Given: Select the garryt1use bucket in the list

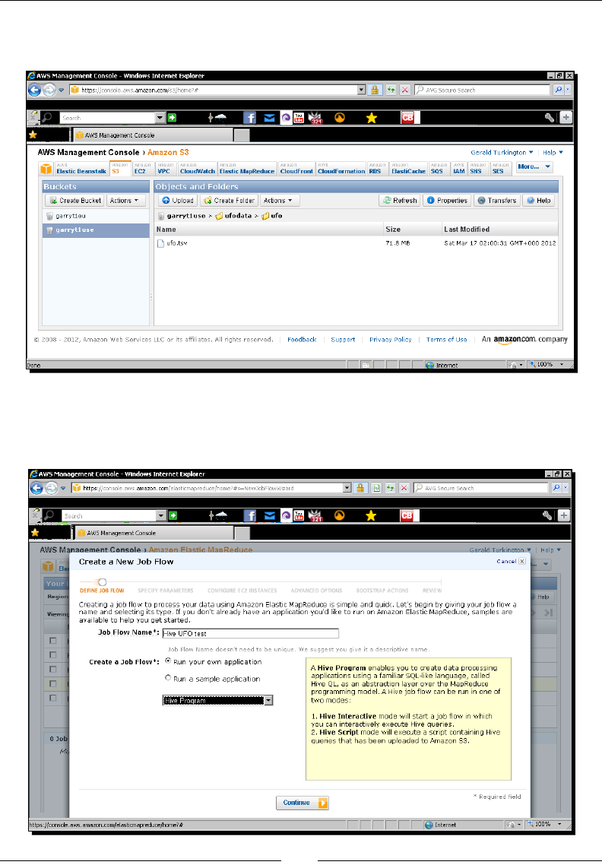Looking at the screenshot, I should click(x=96, y=230).
